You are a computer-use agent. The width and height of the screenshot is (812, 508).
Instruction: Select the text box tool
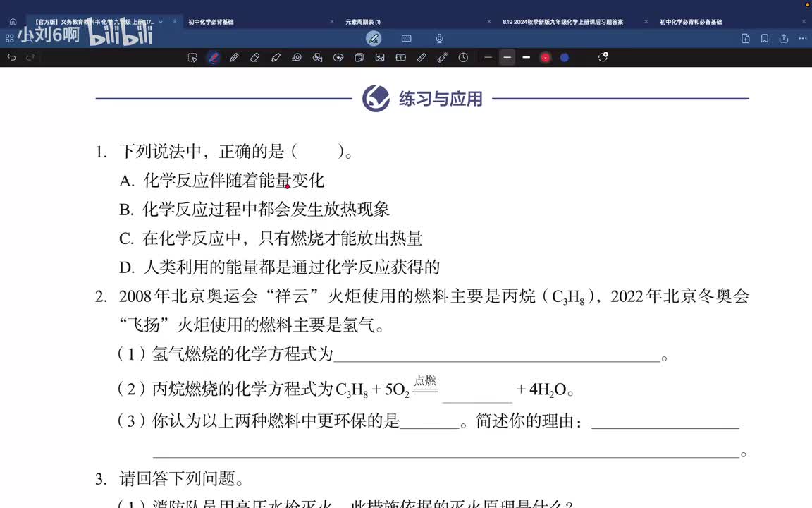pyautogui.click(x=401, y=58)
